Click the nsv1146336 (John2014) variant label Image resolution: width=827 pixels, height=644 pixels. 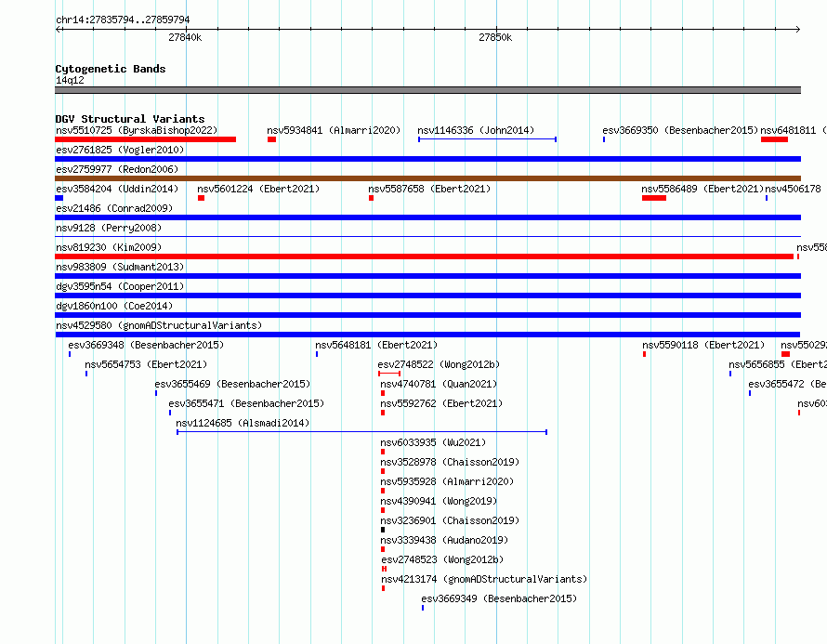(476, 130)
